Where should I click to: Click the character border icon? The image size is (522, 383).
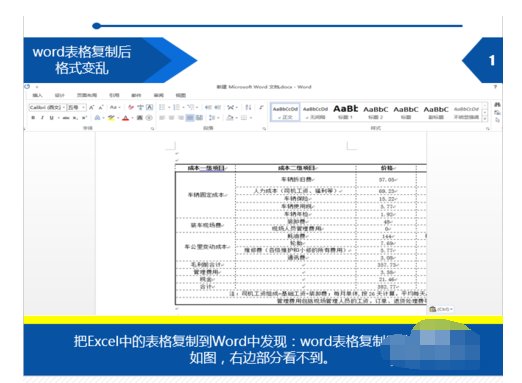pos(150,107)
